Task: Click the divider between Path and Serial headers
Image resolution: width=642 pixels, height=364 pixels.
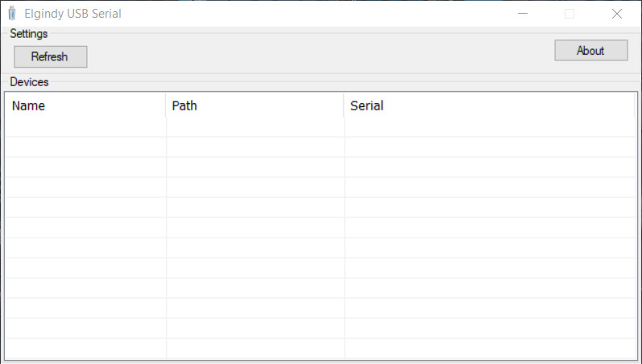Action: pos(344,105)
